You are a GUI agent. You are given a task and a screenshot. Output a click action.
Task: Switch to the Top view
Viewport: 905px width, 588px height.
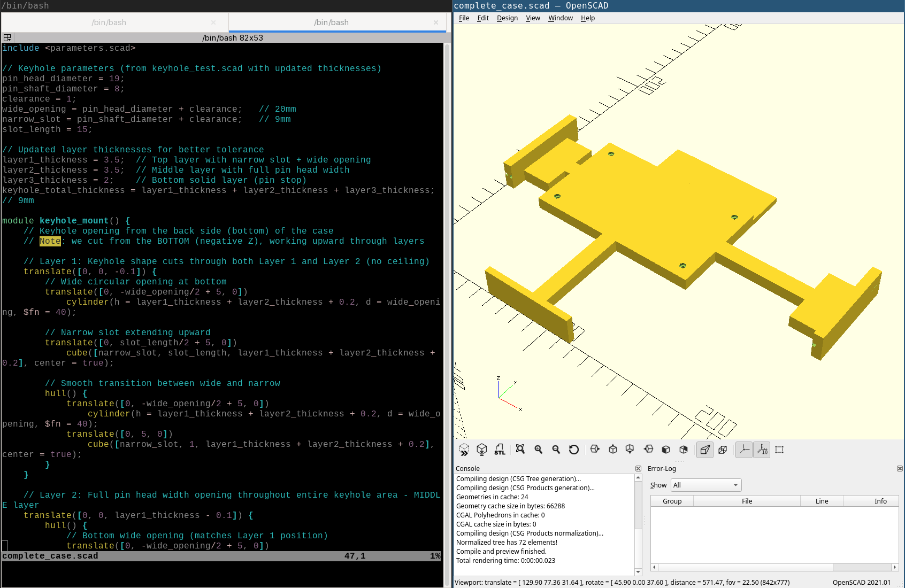613,450
